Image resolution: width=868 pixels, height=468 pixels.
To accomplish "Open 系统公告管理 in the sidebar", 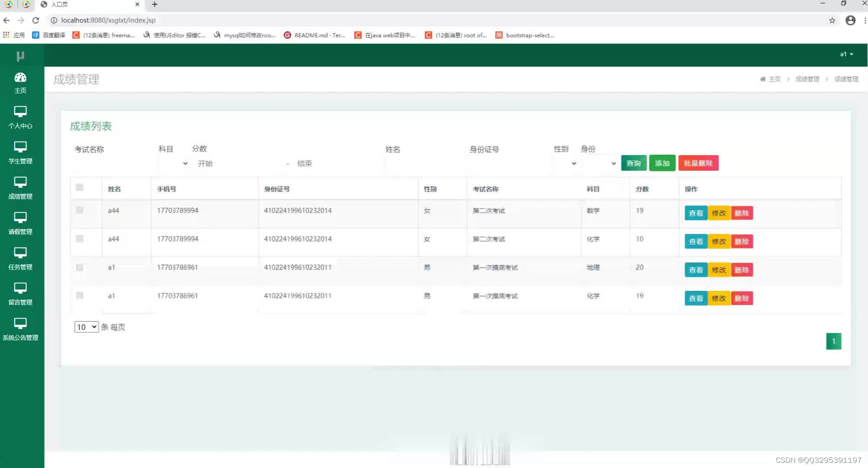I will [20, 329].
